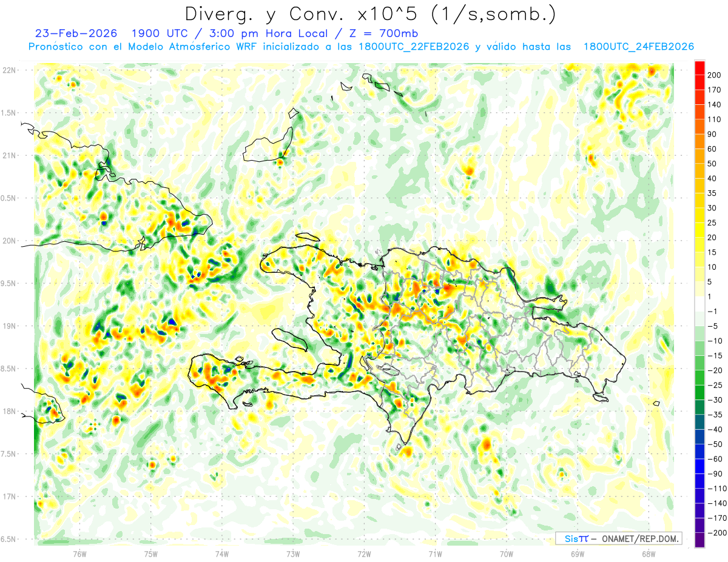Click the initialization time '1800UTC_22FEB2026'
The width and height of the screenshot is (728, 562).
tap(414, 47)
